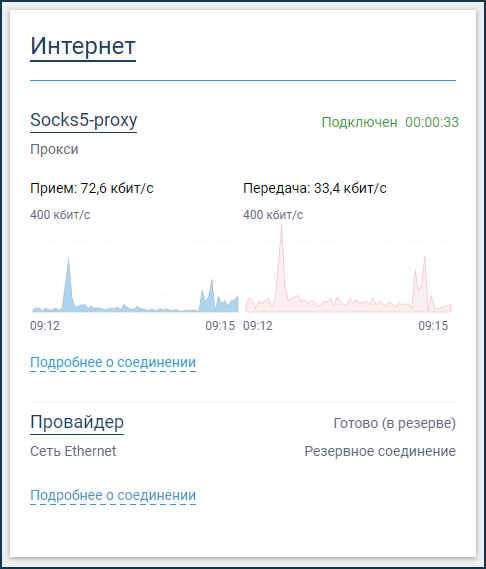Click the green Подключен status text
This screenshot has height=569, width=486.
pyautogui.click(x=359, y=122)
